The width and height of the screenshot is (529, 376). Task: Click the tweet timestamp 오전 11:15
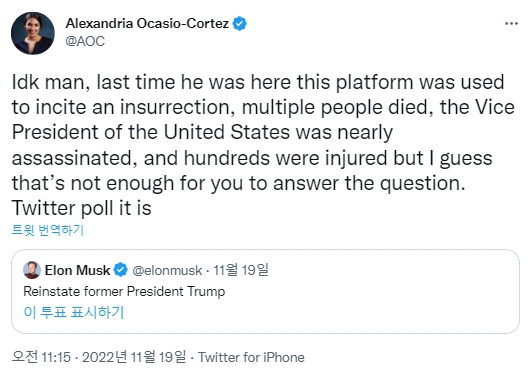tap(41, 357)
